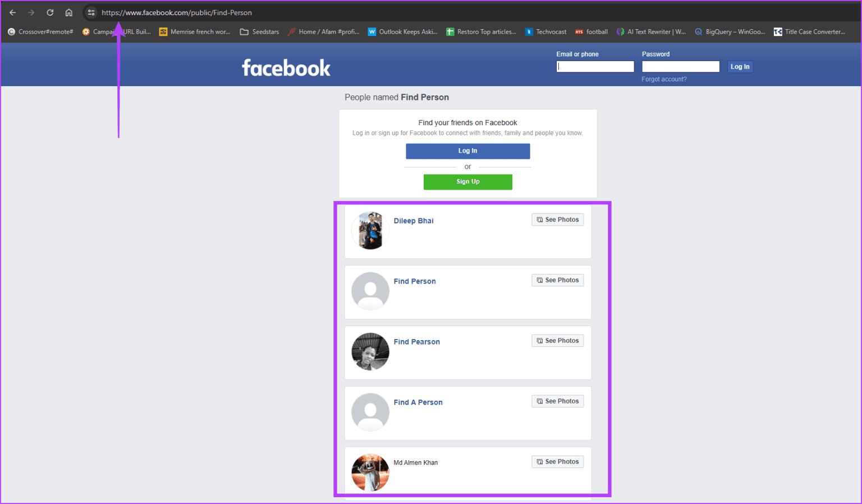Image resolution: width=862 pixels, height=504 pixels.
Task: Reload the current page
Action: coord(49,12)
